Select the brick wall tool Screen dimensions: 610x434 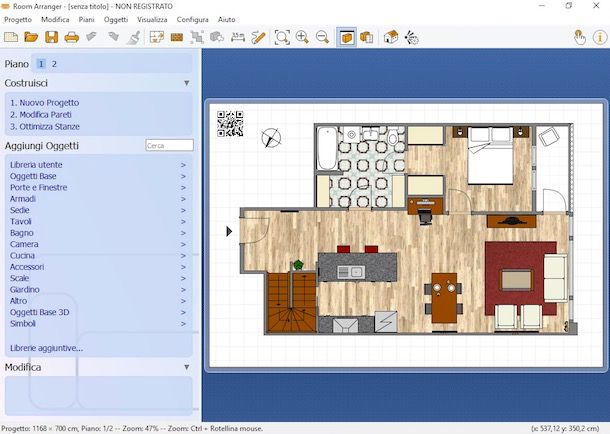(177, 37)
